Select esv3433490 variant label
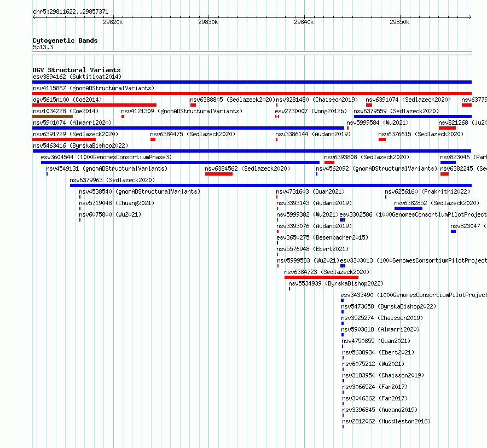 [x=414, y=295]
